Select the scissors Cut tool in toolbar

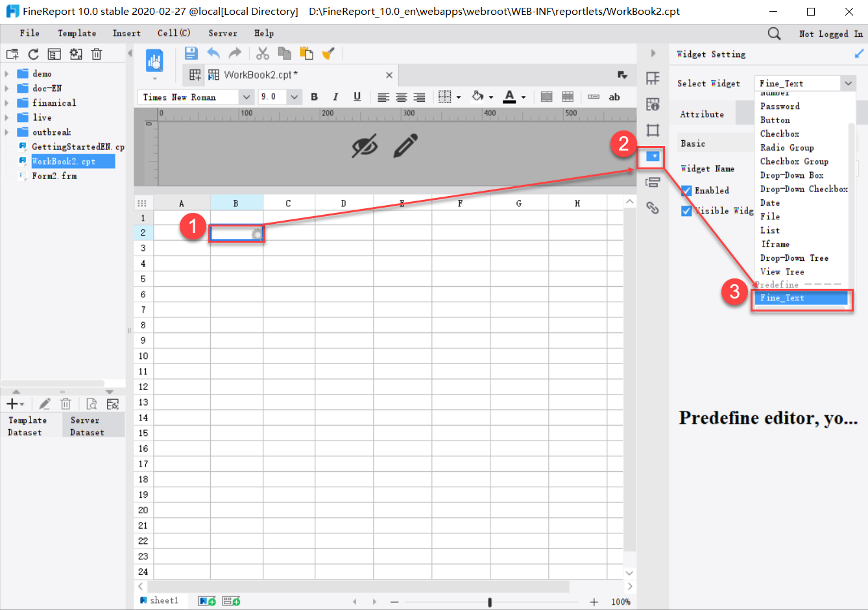tap(263, 53)
